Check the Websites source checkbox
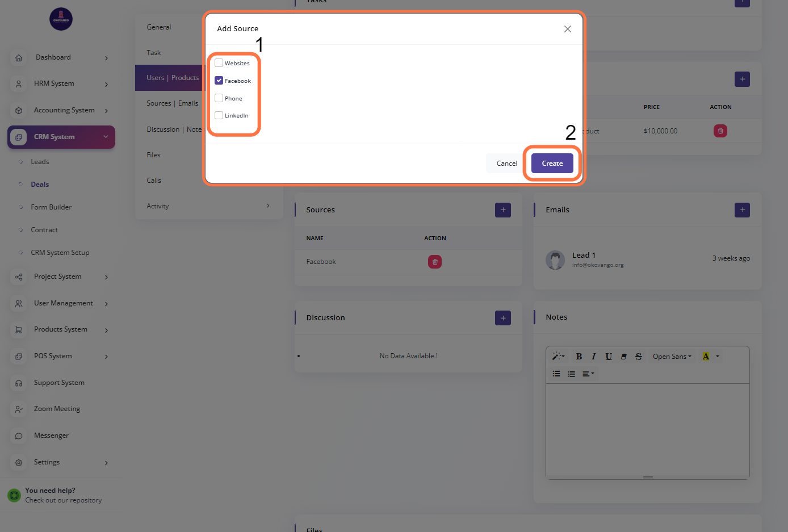The height and width of the screenshot is (532, 788). tap(219, 63)
